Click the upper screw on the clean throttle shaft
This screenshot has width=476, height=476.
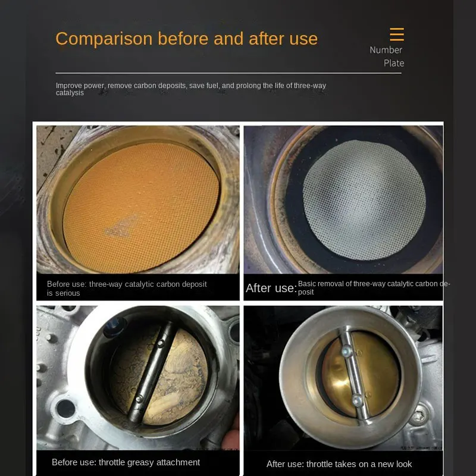point(346,351)
